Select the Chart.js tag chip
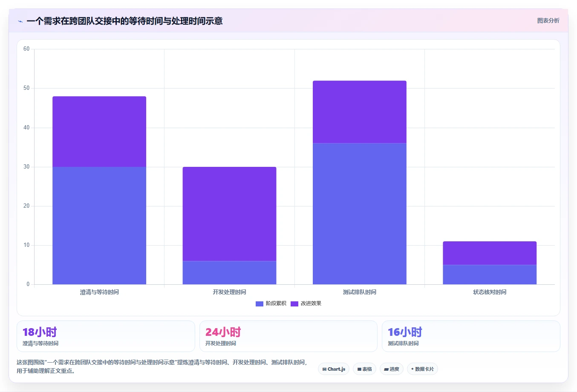 point(334,369)
